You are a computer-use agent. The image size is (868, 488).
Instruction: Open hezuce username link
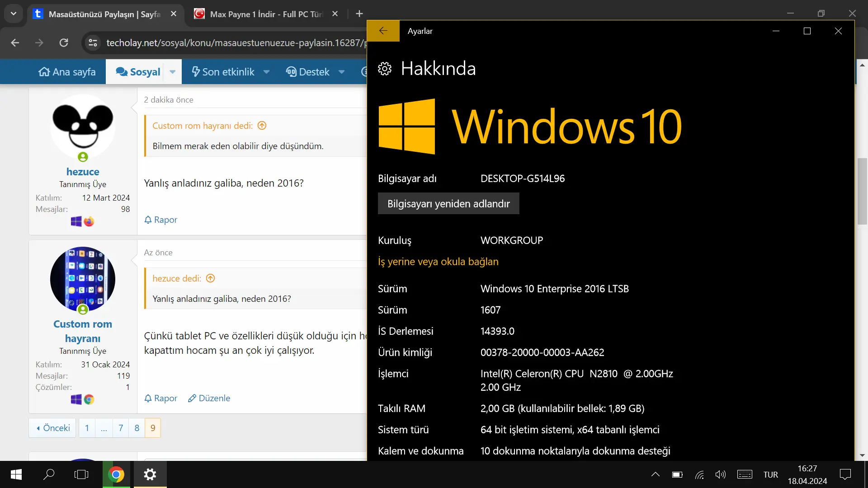83,172
